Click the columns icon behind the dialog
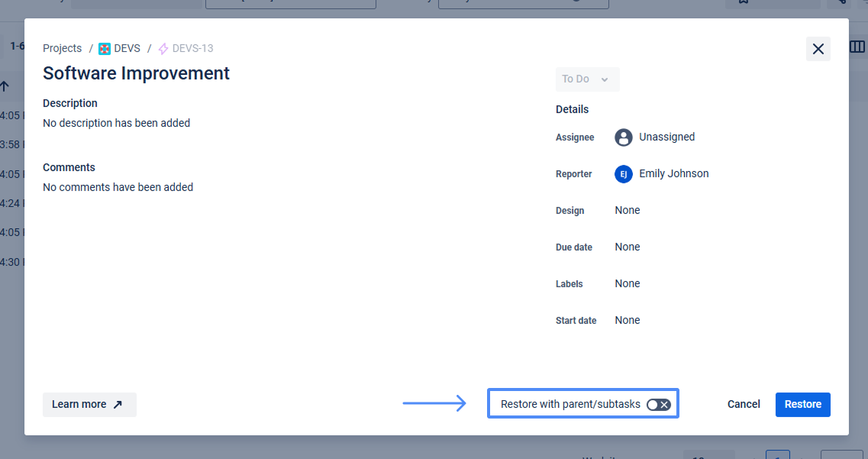This screenshot has width=868, height=459. point(857,47)
